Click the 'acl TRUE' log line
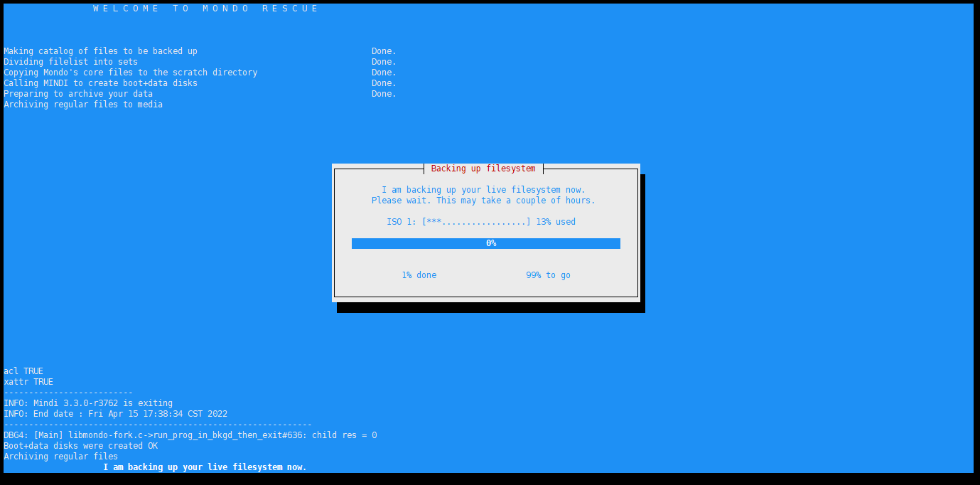This screenshot has height=485, width=980. click(x=23, y=371)
